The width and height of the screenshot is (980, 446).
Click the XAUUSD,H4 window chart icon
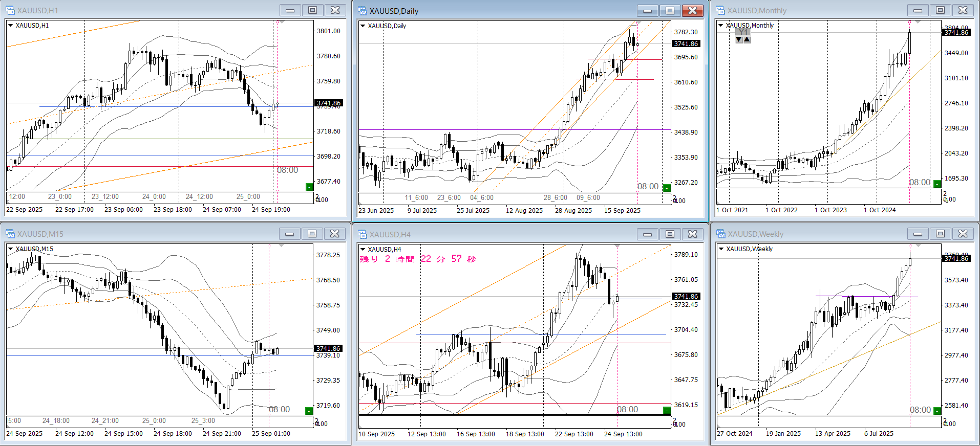(363, 234)
